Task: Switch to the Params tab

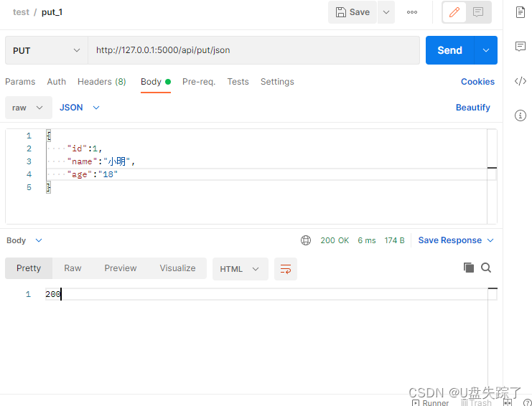Action: click(20, 82)
